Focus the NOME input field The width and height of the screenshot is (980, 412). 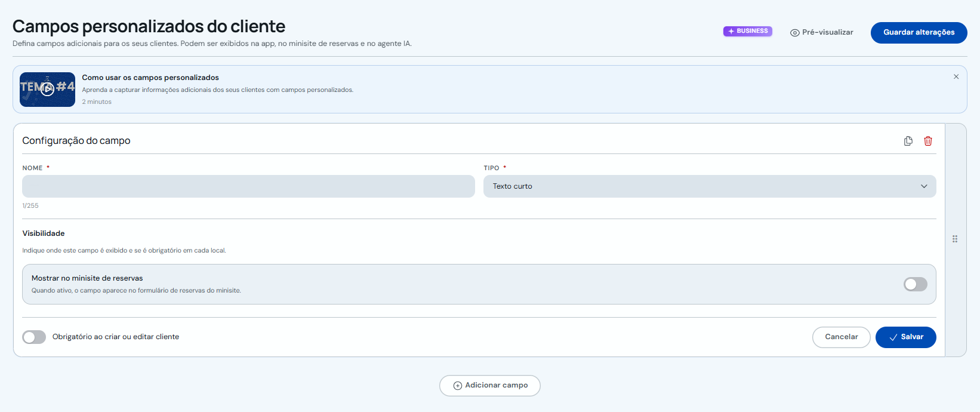pos(248,186)
